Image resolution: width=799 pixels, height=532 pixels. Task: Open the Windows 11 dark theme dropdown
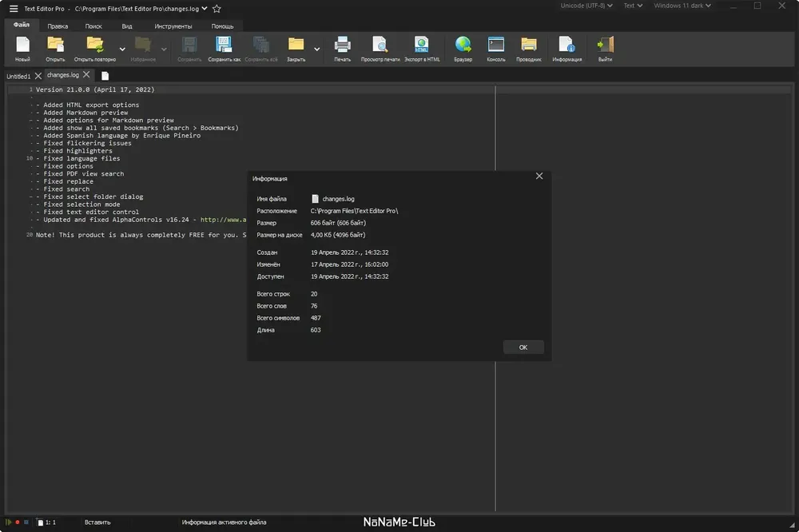pyautogui.click(x=682, y=6)
